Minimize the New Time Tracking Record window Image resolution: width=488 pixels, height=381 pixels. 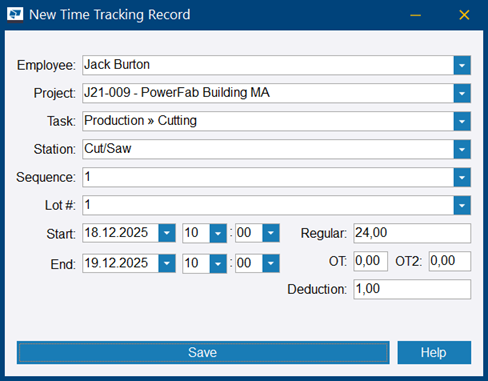tap(415, 15)
